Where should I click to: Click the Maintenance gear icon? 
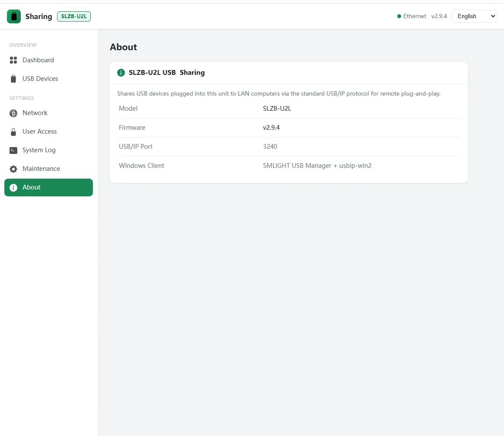tap(13, 169)
